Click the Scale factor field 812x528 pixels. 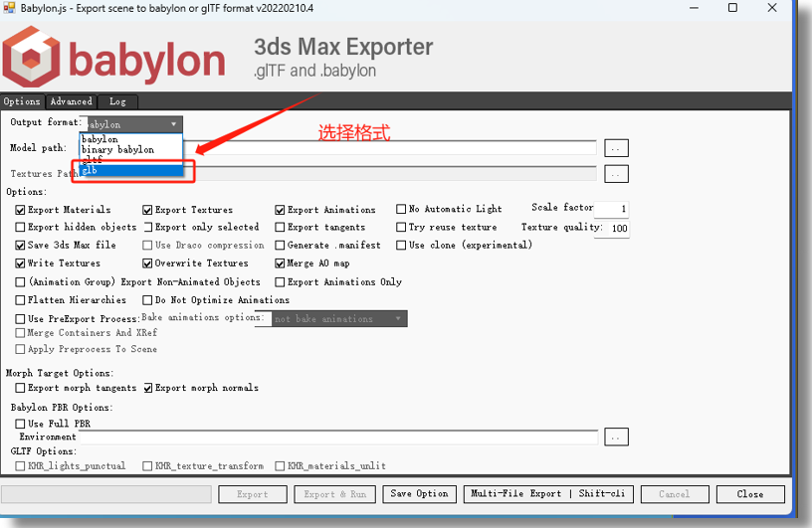[611, 209]
